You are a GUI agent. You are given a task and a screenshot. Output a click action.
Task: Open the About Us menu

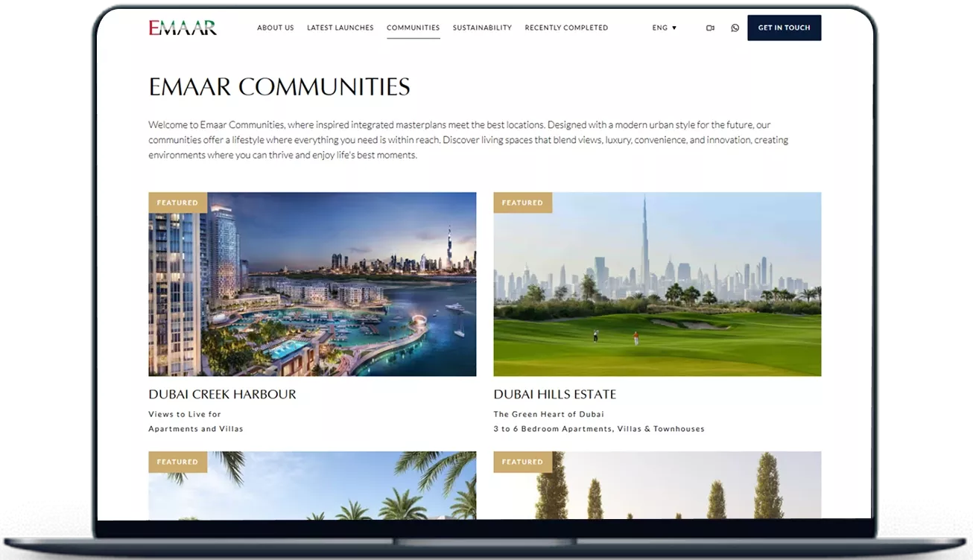tap(276, 28)
